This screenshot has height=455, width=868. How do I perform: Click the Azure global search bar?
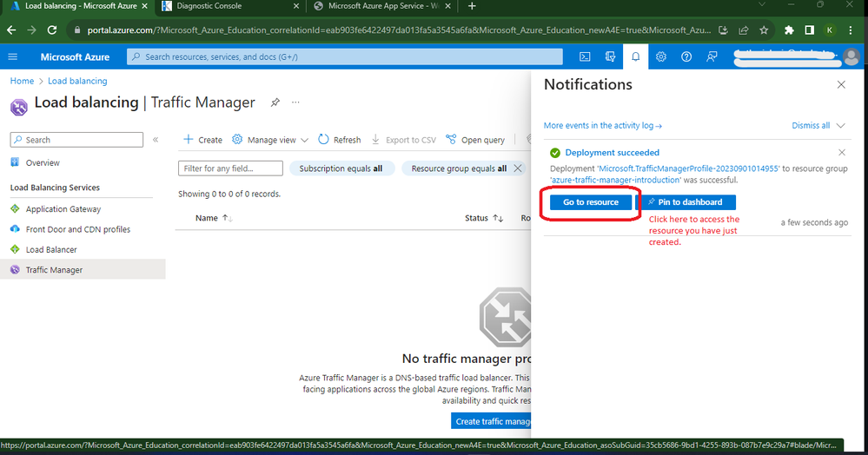coord(345,56)
